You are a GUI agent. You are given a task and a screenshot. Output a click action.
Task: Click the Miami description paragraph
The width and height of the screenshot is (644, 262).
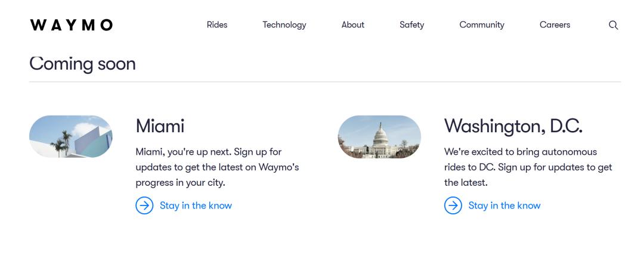pyautogui.click(x=217, y=167)
